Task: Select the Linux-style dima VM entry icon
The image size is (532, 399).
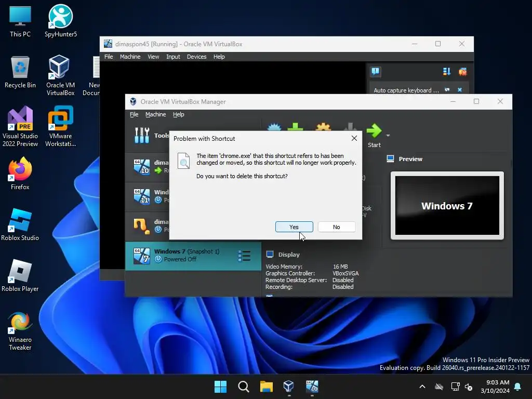Action: pos(141,226)
